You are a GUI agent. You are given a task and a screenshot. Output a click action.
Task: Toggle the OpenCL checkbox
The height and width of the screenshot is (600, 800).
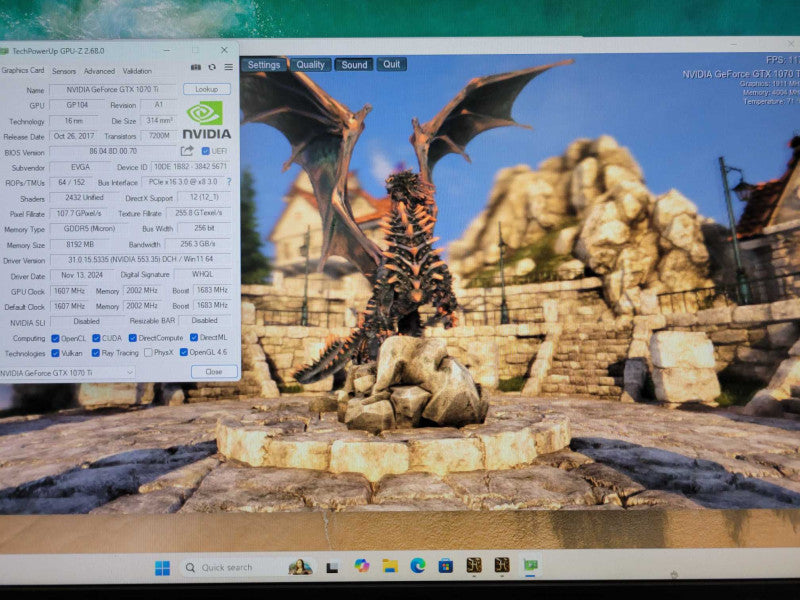coord(55,338)
